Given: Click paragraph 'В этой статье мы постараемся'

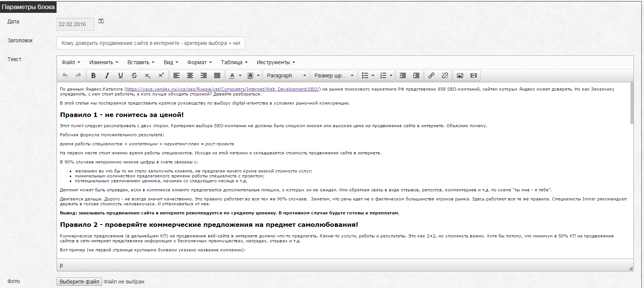Looking at the screenshot, I should coord(205,103).
